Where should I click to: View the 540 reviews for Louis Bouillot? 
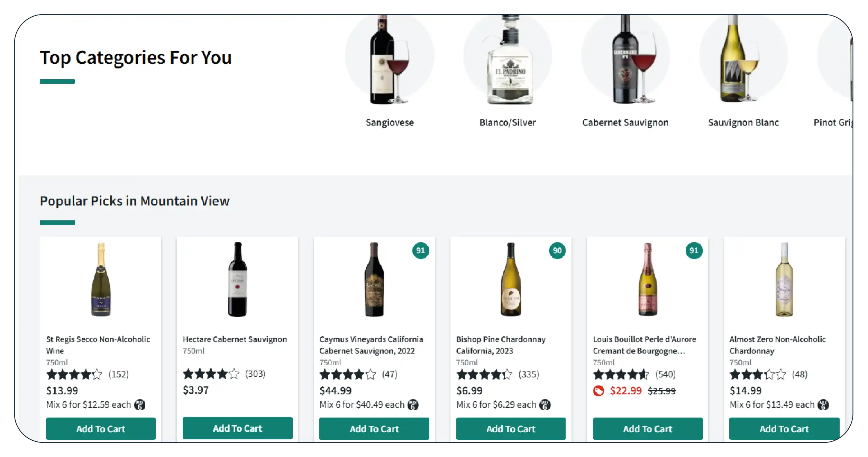point(665,374)
